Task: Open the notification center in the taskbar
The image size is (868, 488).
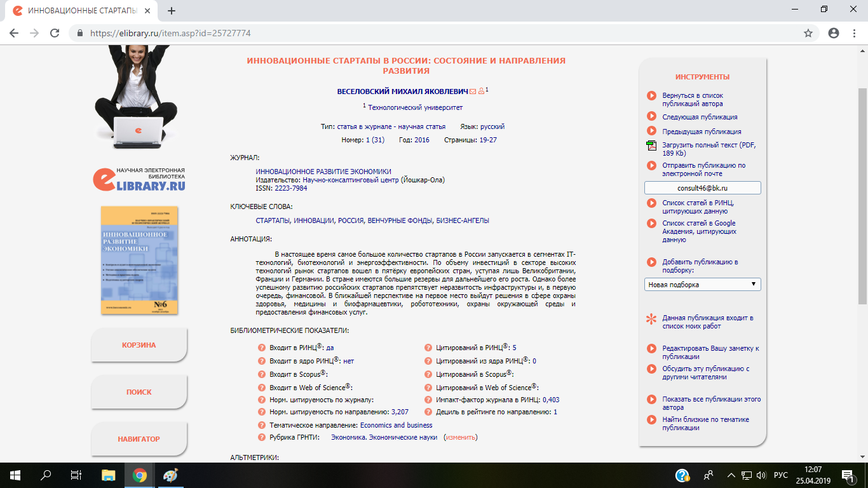Action: click(847, 475)
